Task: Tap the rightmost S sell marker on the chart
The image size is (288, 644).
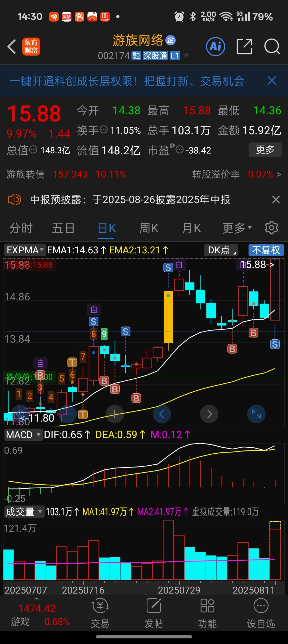Action: coord(275,344)
